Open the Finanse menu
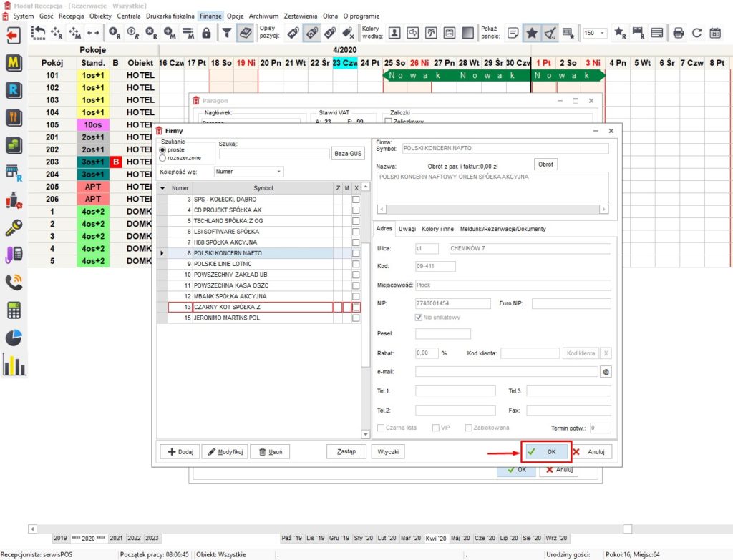 click(210, 16)
